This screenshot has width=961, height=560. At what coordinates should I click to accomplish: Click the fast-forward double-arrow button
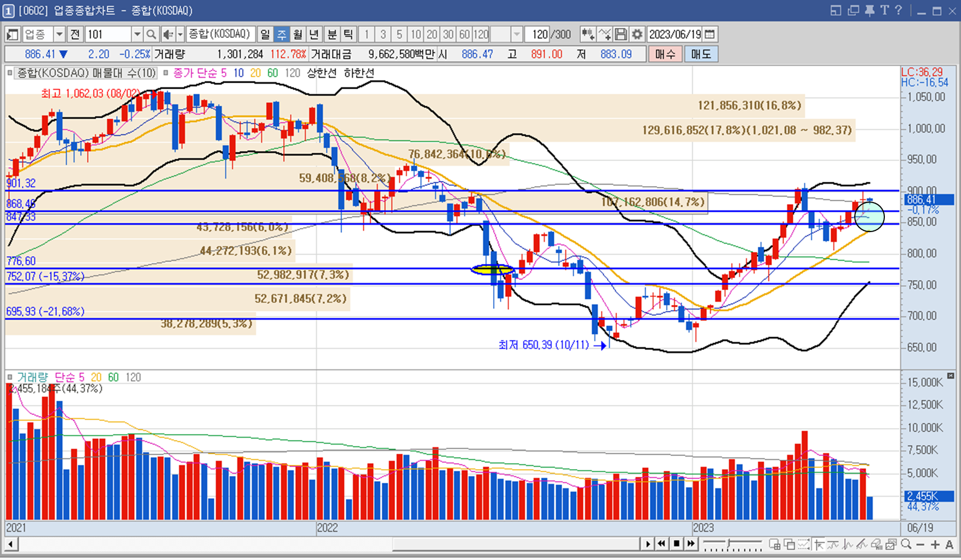pos(691,544)
